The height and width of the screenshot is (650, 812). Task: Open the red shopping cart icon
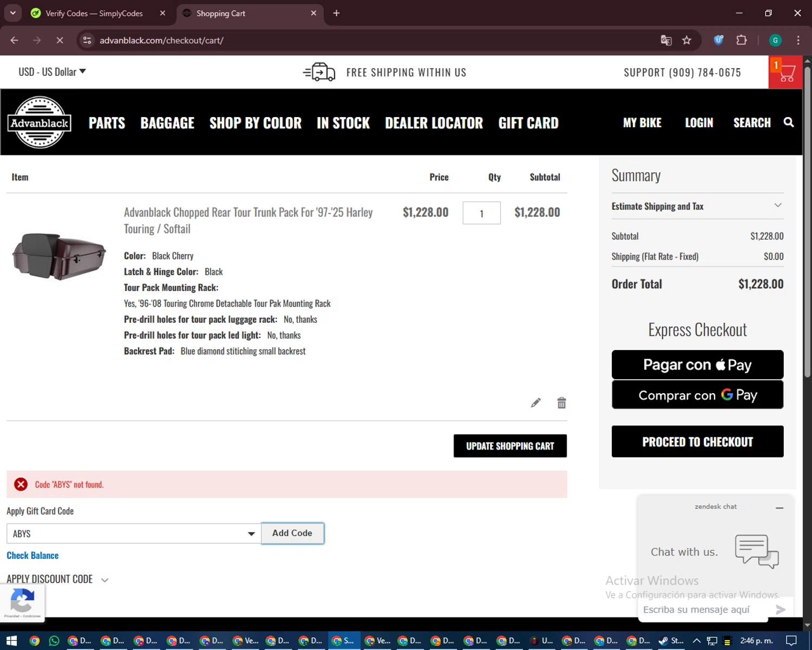(785, 72)
